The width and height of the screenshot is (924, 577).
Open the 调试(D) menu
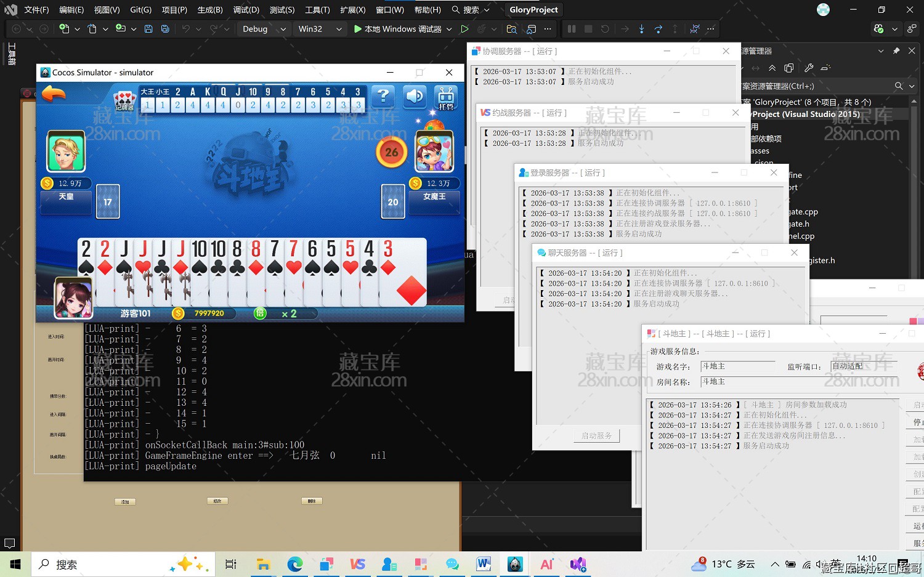(x=246, y=10)
